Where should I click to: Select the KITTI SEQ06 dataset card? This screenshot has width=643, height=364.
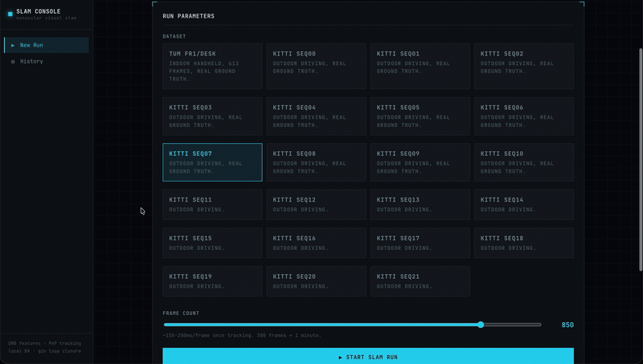coord(524,117)
